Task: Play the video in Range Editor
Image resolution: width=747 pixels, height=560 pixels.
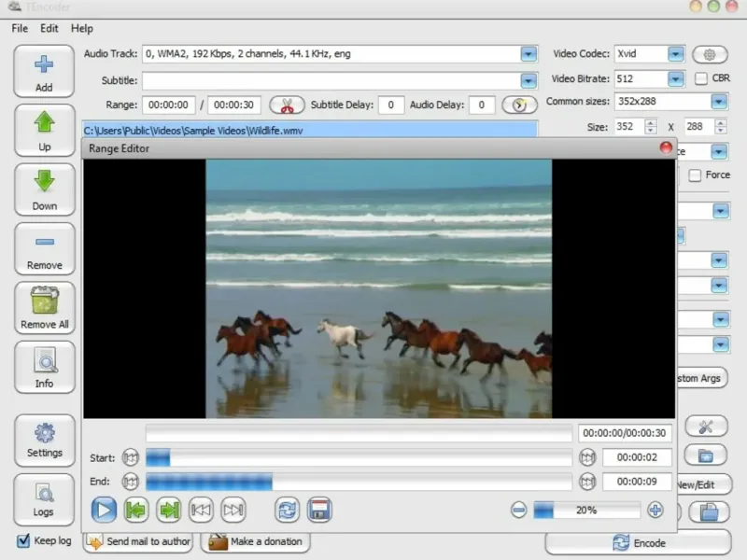Action: click(104, 510)
